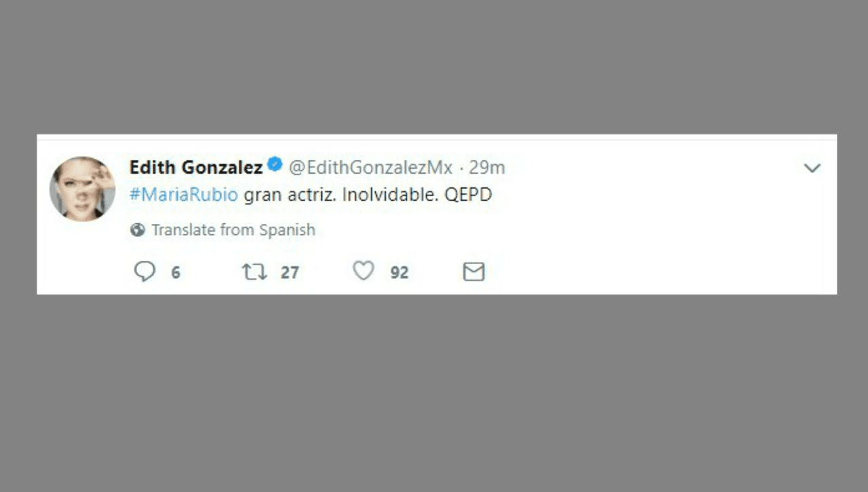Open direct message icon to share tweet
This screenshot has width=868, height=492.
click(473, 271)
